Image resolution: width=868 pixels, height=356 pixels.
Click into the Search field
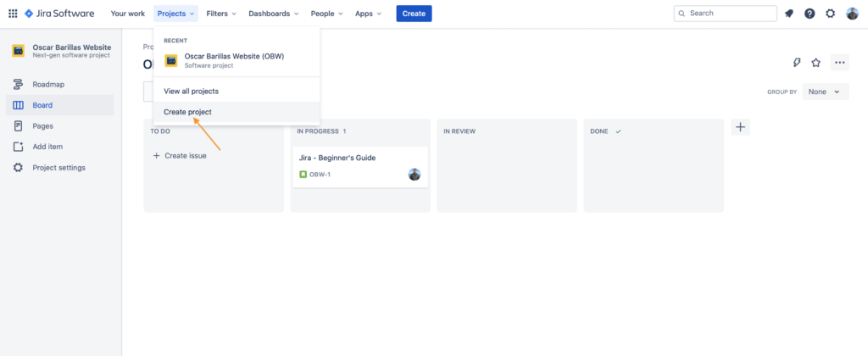click(726, 14)
